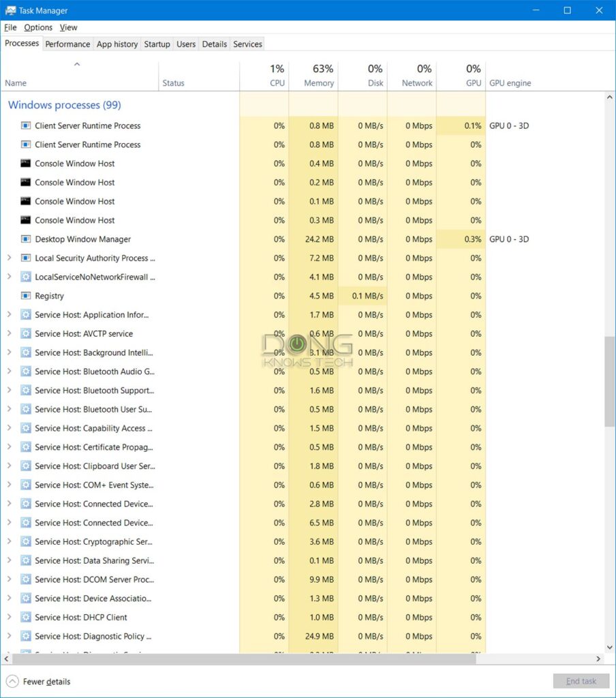Sort processes by the GPU column header
This screenshot has width=616, height=698.
tap(461, 76)
